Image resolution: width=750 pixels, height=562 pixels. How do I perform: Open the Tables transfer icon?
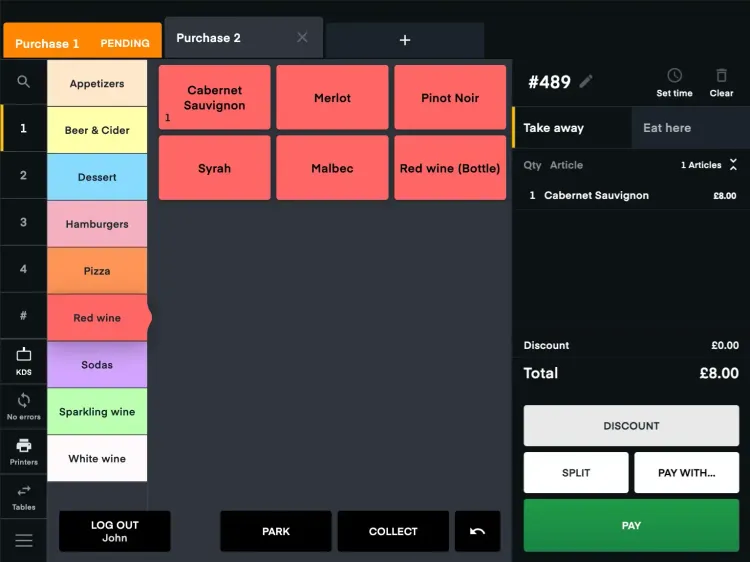coord(23,497)
